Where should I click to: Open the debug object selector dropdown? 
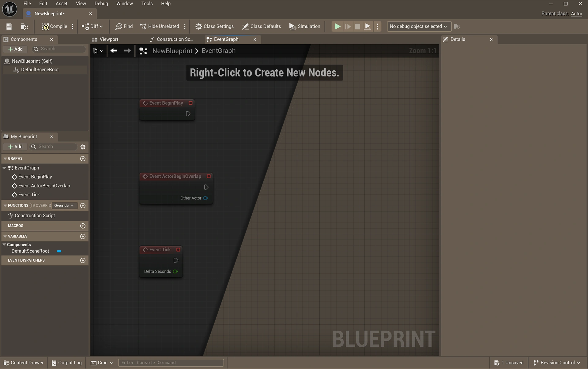pyautogui.click(x=419, y=26)
